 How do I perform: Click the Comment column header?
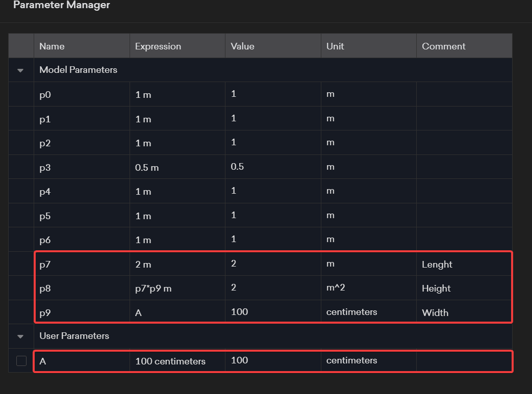tap(443, 46)
